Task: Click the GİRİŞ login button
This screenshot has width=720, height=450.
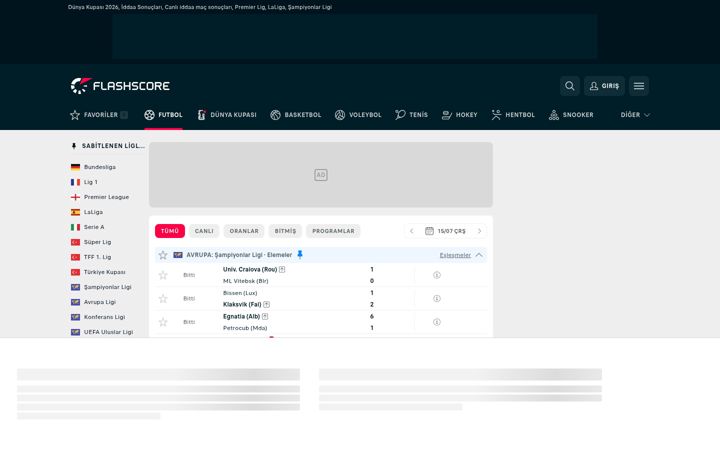Action: [x=604, y=86]
